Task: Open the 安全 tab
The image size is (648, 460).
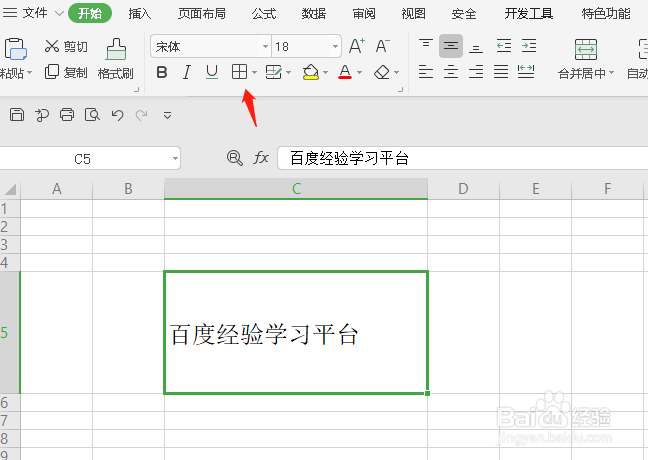Action: tap(464, 14)
